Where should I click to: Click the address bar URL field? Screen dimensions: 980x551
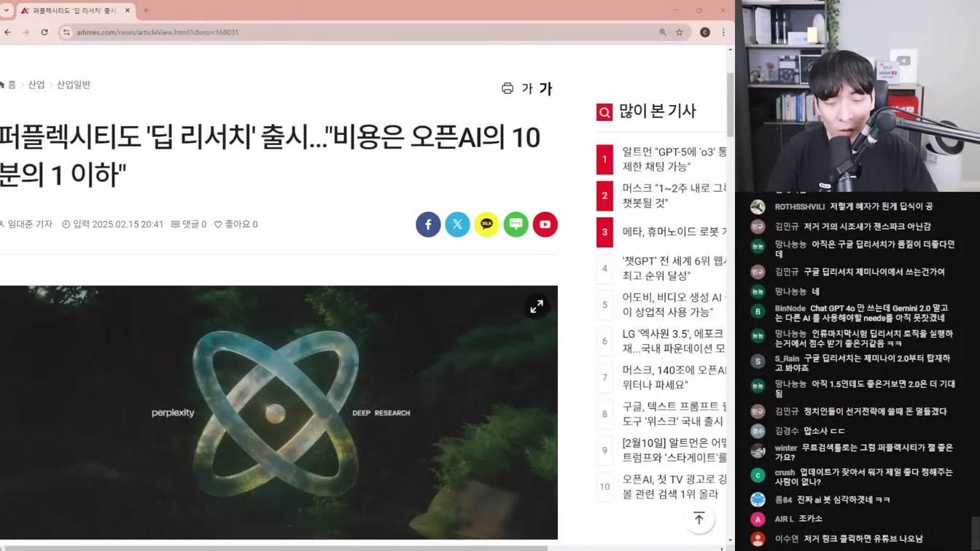tap(357, 32)
